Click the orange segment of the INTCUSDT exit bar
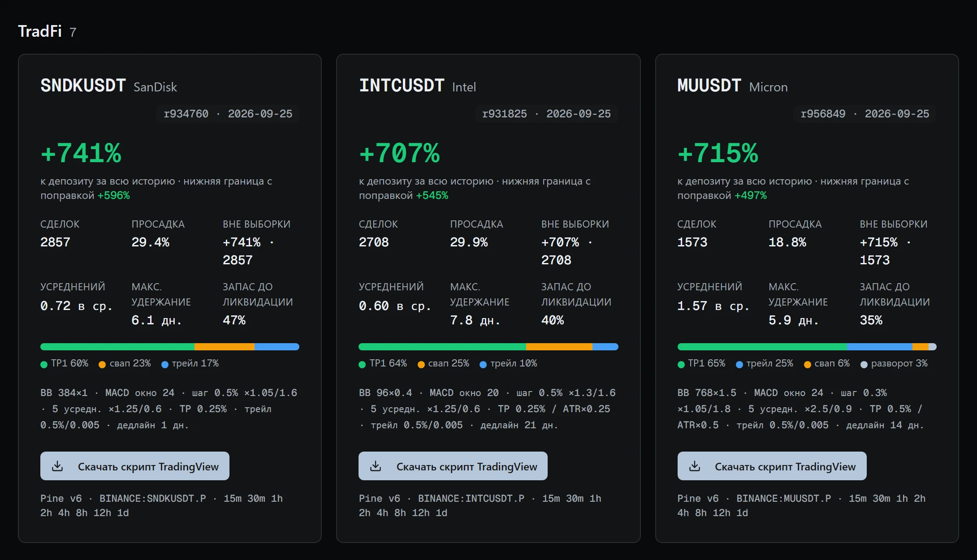The height and width of the screenshot is (560, 977). [x=559, y=347]
